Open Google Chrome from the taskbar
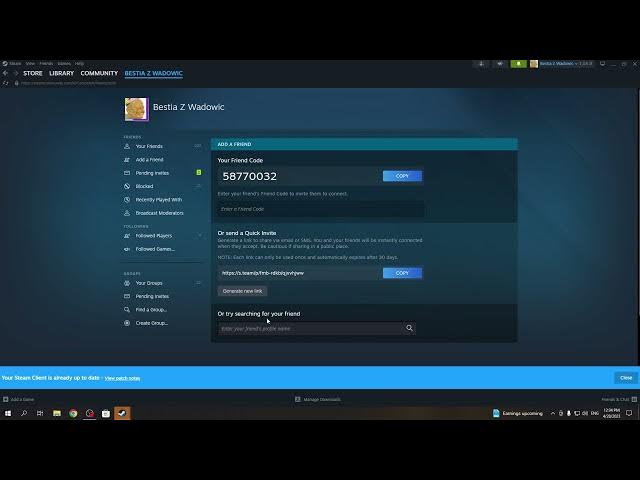 click(x=73, y=413)
